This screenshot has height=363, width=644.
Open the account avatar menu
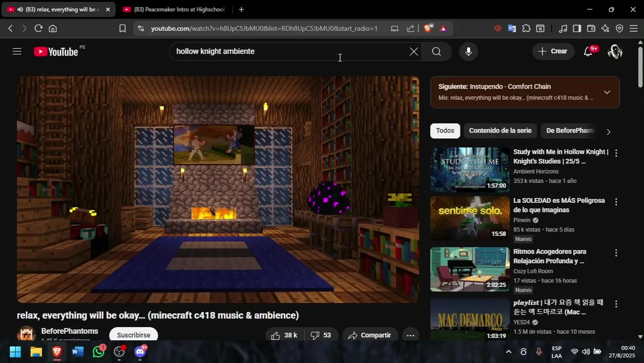615,51
